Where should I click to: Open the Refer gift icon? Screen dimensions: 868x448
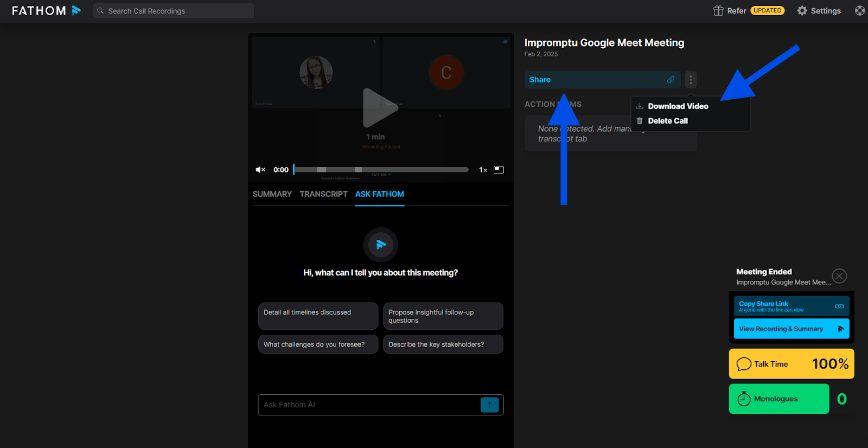[718, 11]
